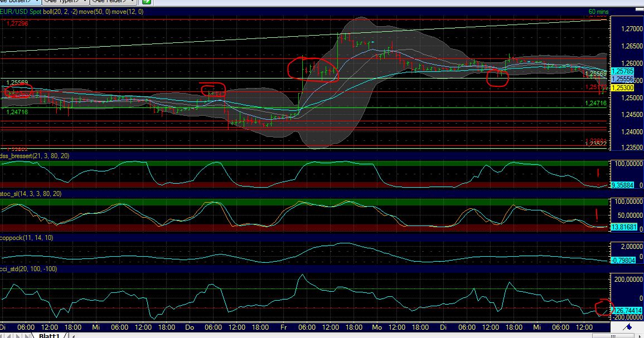Viewport: 644px width, 338px height.
Task: Jump to the first sheet navigation icon
Action: [3, 334]
